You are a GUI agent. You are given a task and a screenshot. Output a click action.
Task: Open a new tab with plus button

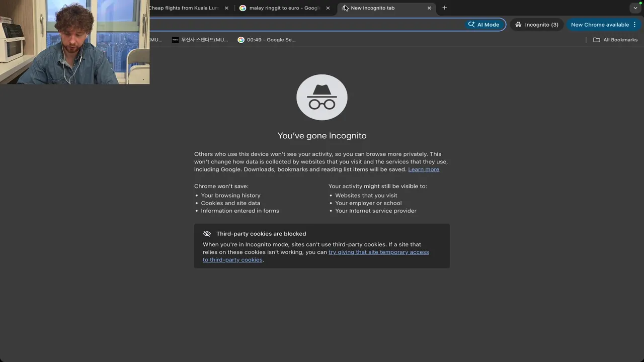(x=444, y=8)
